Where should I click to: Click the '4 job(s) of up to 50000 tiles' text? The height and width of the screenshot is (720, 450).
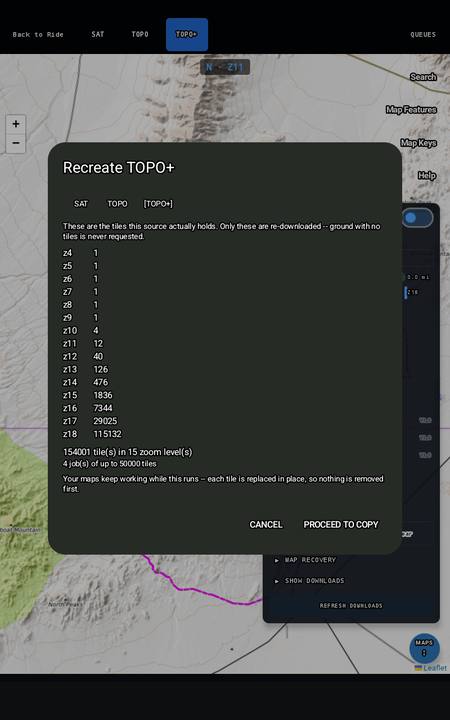pyautogui.click(x=110, y=464)
